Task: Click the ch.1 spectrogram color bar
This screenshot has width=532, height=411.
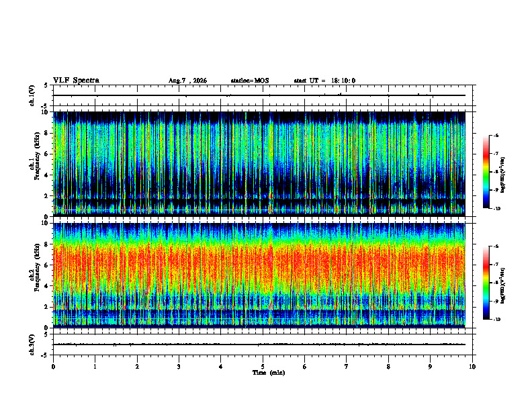Action: 486,172
